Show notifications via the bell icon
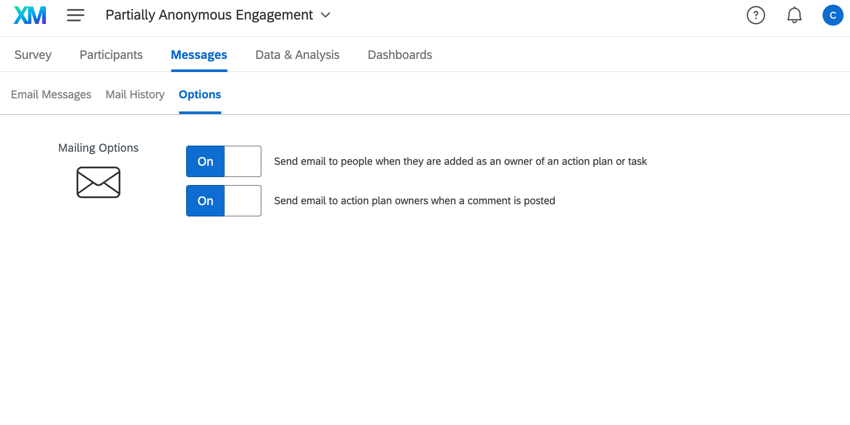 [x=794, y=15]
